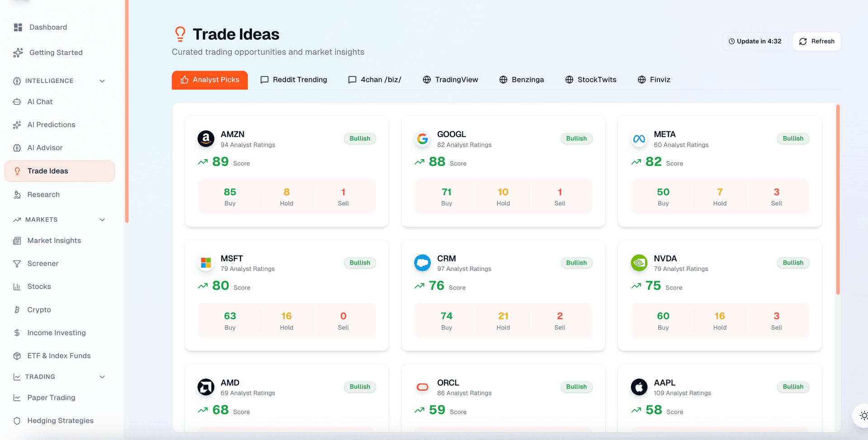Switch to the StockTwits tab
The width and height of the screenshot is (868, 440).
click(x=591, y=80)
